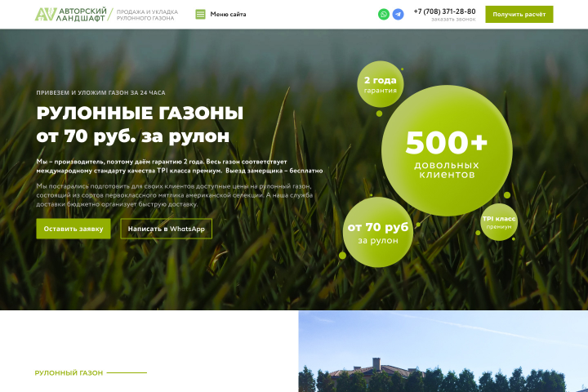Click the Продажа и укладка рулонного газона tagline

point(147,15)
